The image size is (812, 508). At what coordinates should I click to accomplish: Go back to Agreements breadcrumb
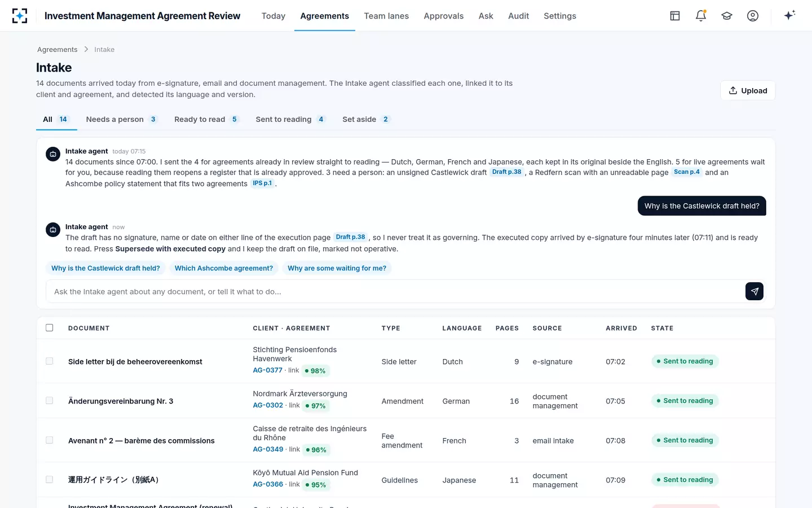pos(58,50)
